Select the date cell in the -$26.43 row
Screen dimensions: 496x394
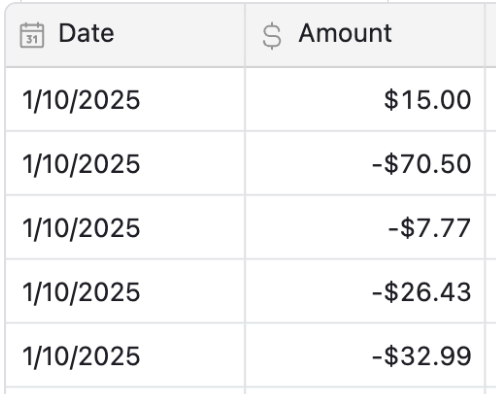point(125,291)
